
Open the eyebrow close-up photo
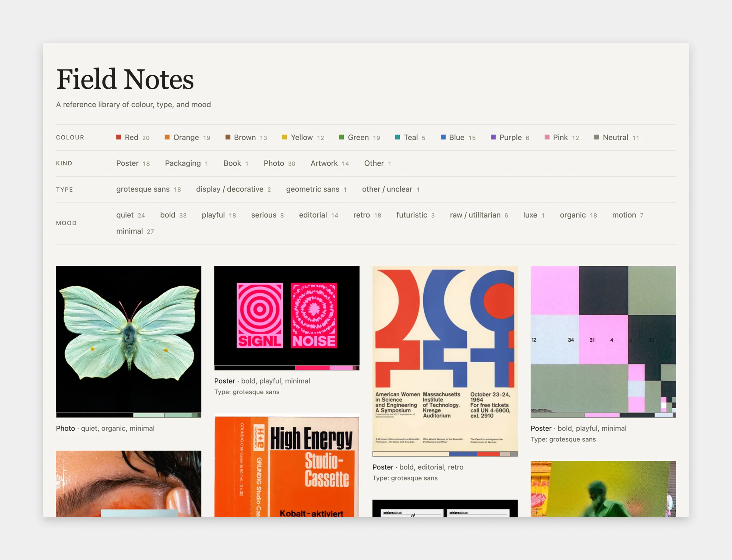pyautogui.click(x=129, y=484)
